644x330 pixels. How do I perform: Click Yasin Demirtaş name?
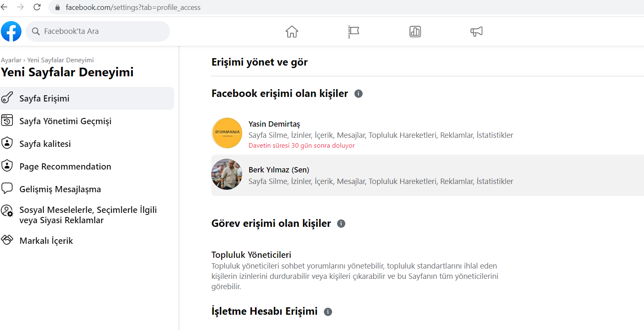[x=274, y=124]
